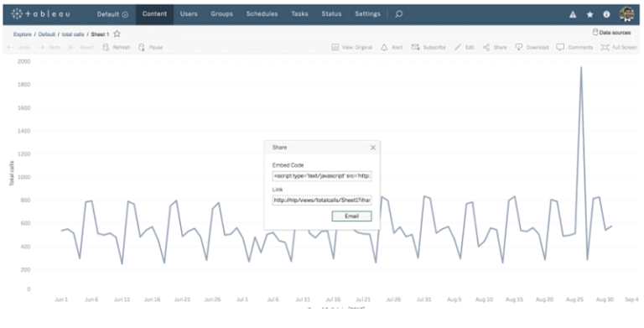
Task: Click the Tableau logo
Action: 40,14
